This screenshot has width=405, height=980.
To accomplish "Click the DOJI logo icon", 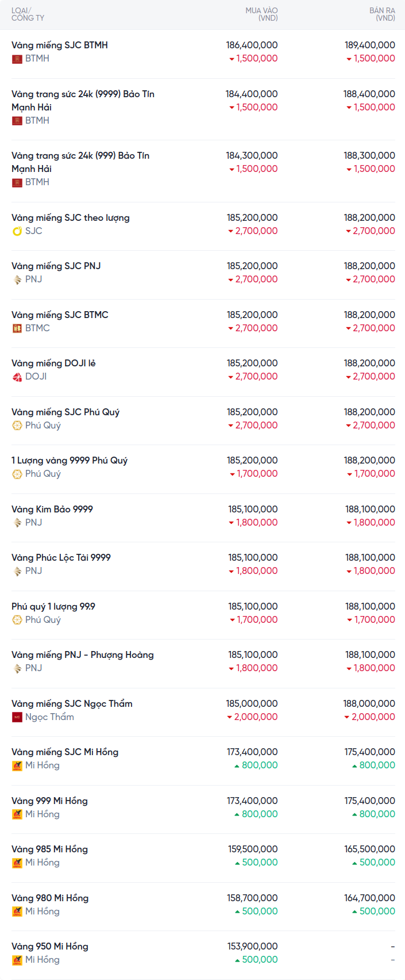I will [17, 377].
